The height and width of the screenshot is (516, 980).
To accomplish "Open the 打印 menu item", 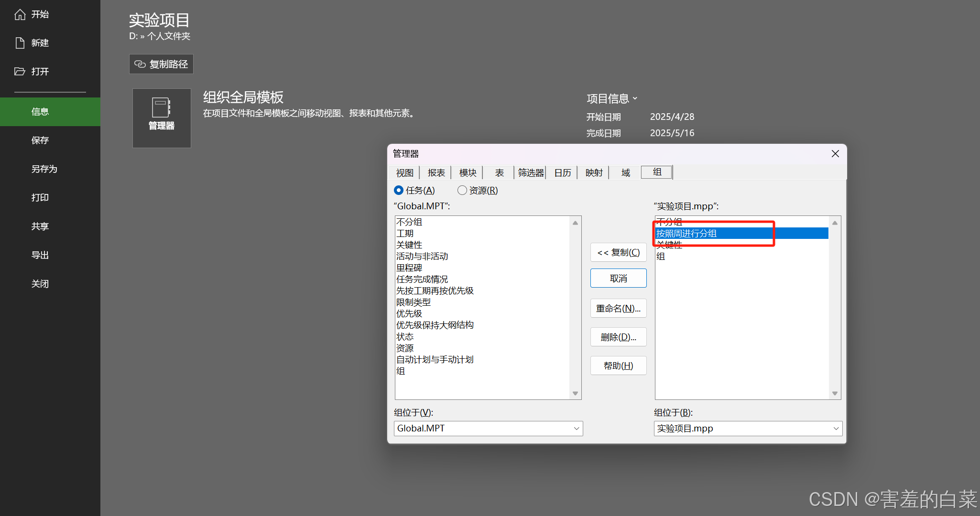I will click(50, 198).
